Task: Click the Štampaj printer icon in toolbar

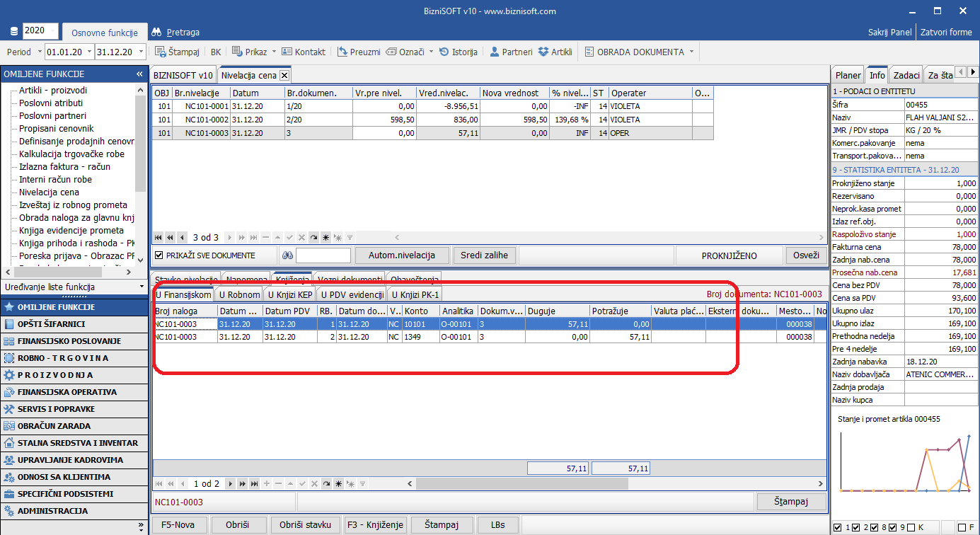Action: 160,52
